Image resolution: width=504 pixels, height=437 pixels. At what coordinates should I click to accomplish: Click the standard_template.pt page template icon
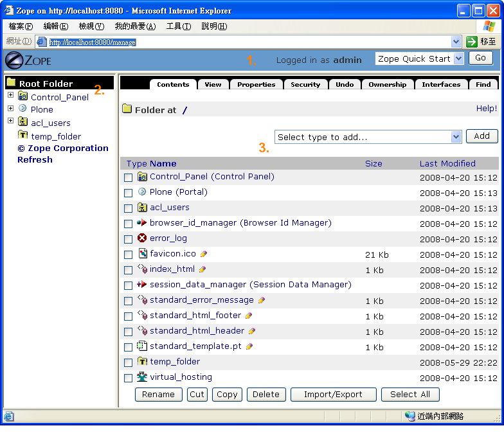pos(141,346)
